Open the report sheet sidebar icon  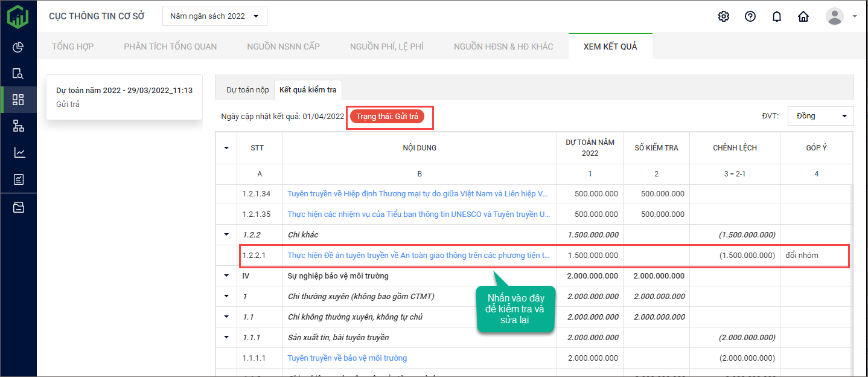click(18, 179)
